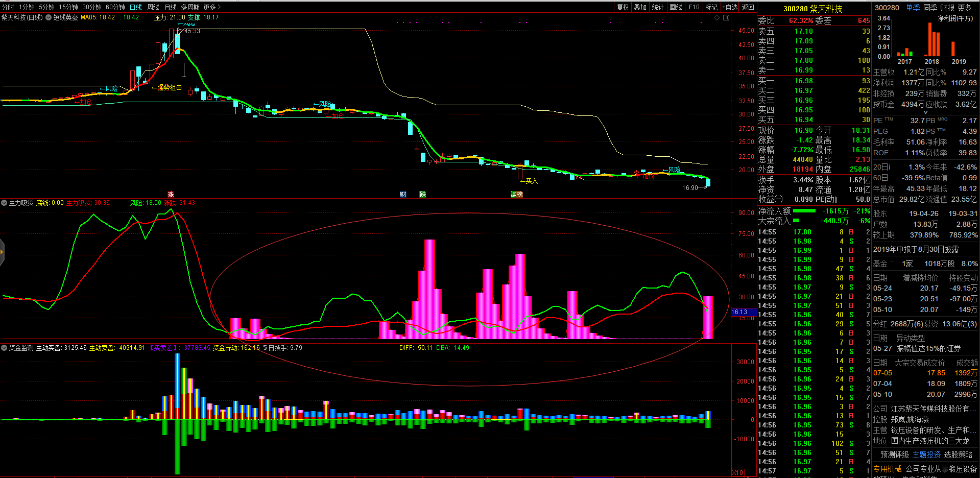Image resolution: width=980 pixels, height=478 pixels.
Task: Switch to the 分时 intraday chart tab
Action: pyautogui.click(x=8, y=7)
